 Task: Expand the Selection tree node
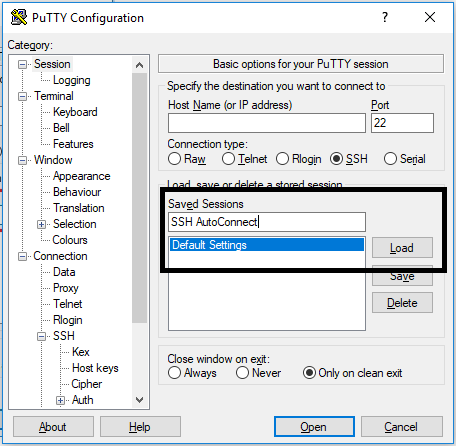(41, 224)
